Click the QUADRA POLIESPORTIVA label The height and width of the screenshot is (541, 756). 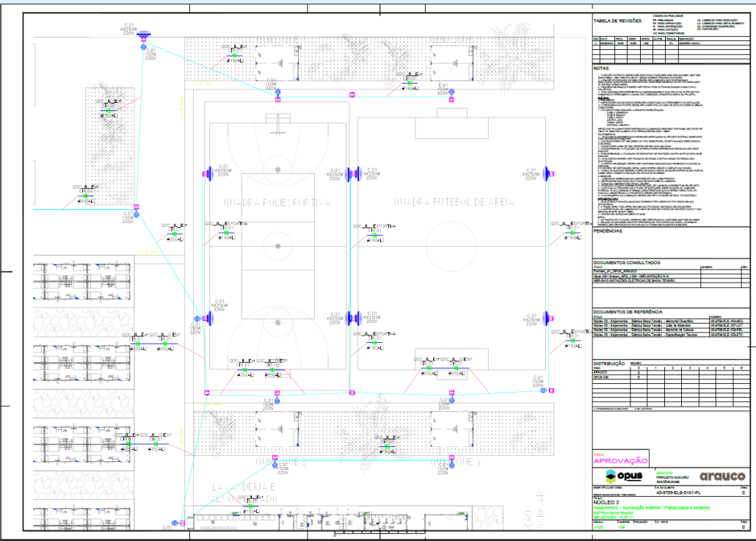pyautogui.click(x=276, y=203)
